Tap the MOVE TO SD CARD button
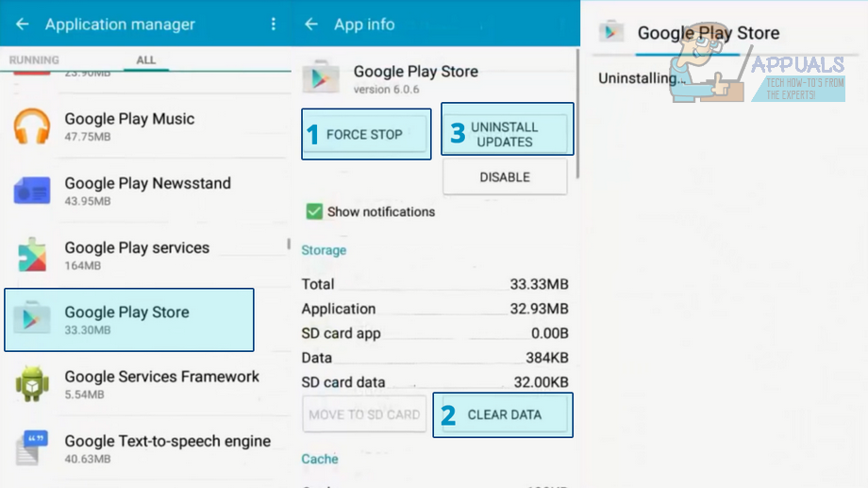Image resolution: width=868 pixels, height=488 pixels. [x=364, y=413]
